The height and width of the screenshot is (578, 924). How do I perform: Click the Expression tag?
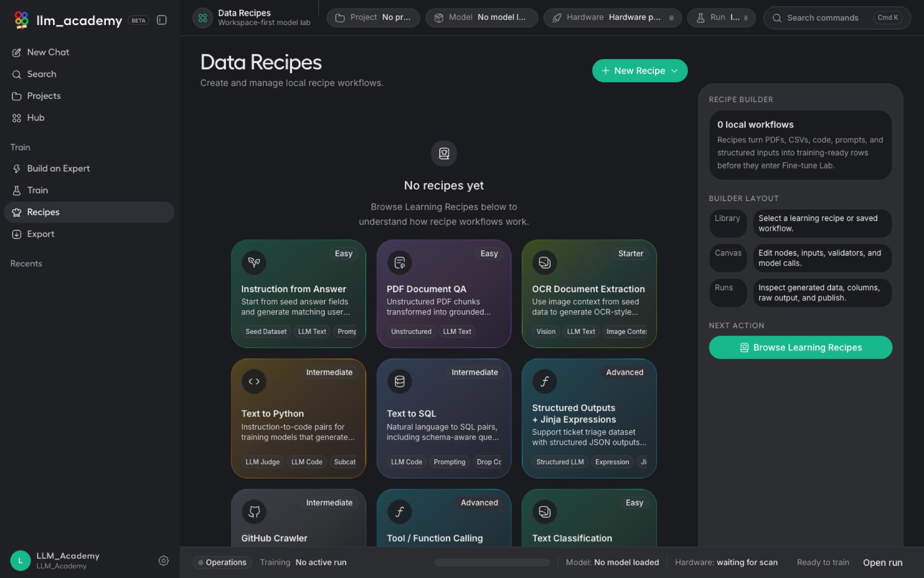tap(612, 462)
